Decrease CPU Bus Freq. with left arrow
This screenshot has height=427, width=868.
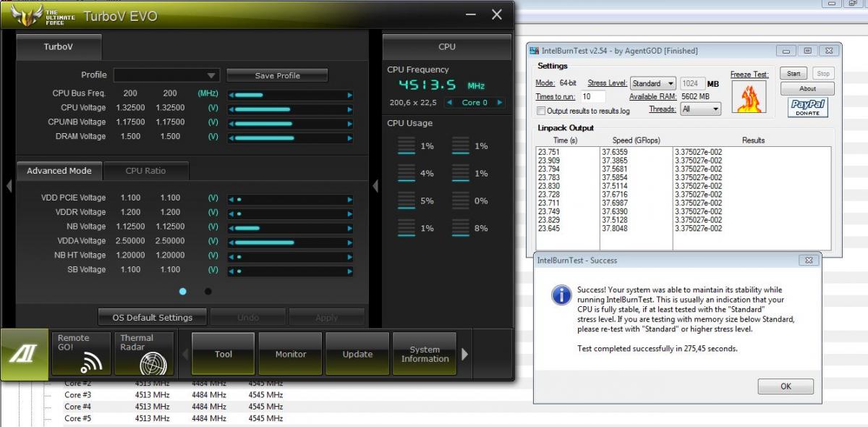click(231, 95)
